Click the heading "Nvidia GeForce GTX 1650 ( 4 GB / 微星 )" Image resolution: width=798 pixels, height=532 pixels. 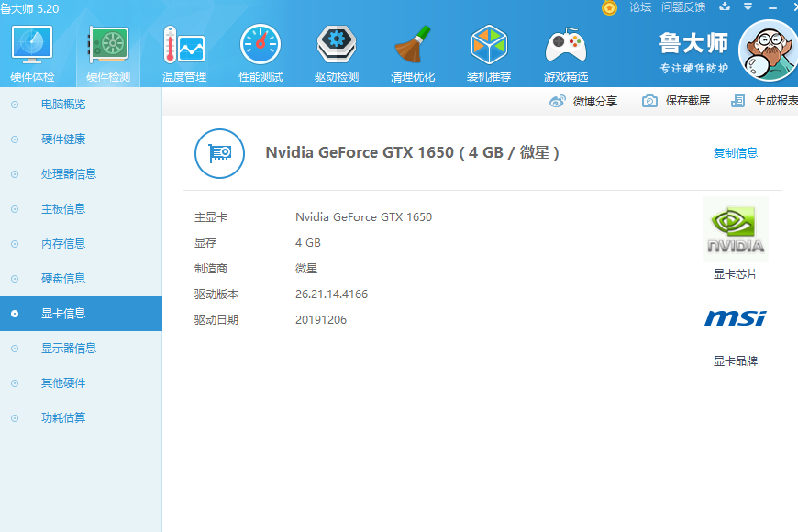point(412,153)
